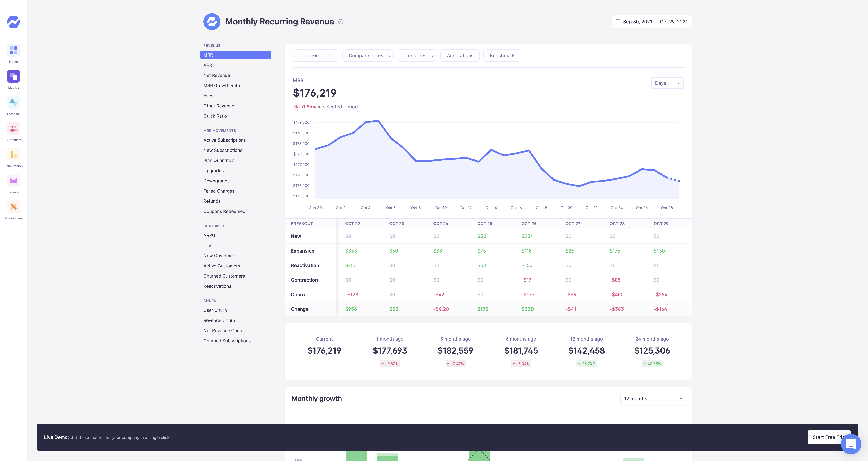The height and width of the screenshot is (461, 868).
Task: Click the Baremetrics logo beside the title
Action: pos(212,21)
